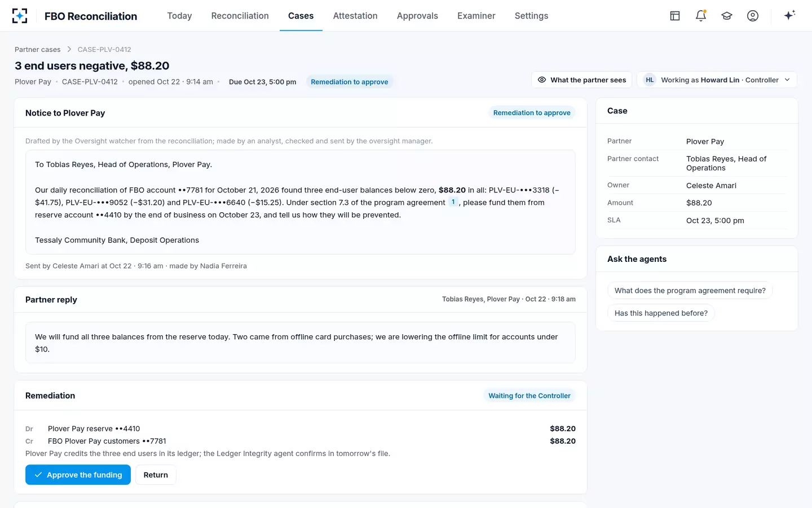The height and width of the screenshot is (508, 812).
Task: Click 'Tobias Reyes, Plover Pay · Oct 22 · 9:18 am'
Action: pyautogui.click(x=509, y=299)
